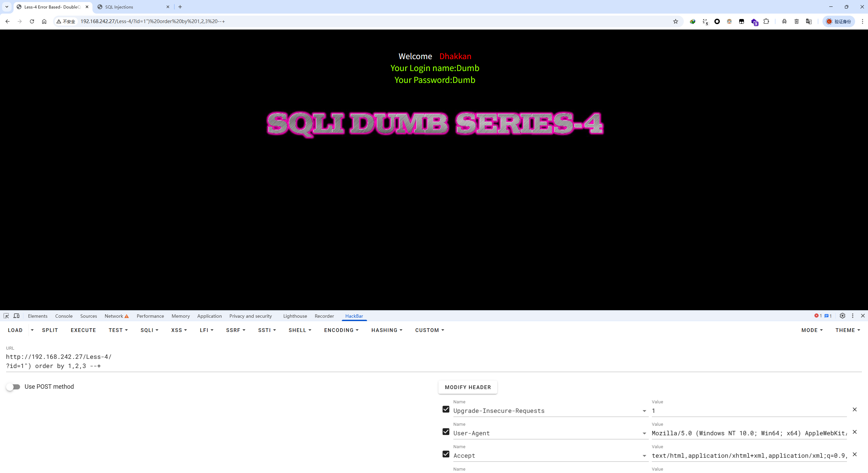Uncheck the Upgrade-Insecure-Requests header checkbox
This screenshot has width=868, height=473.
(x=446, y=409)
